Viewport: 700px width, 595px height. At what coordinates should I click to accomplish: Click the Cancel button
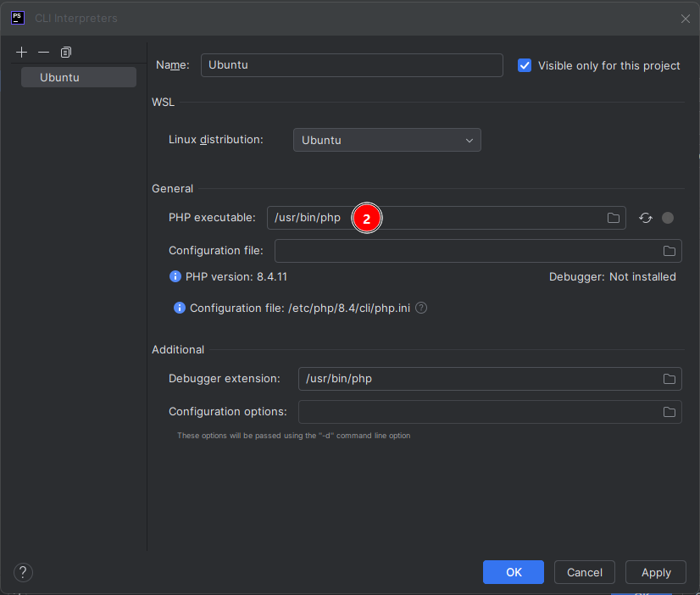[x=585, y=572]
